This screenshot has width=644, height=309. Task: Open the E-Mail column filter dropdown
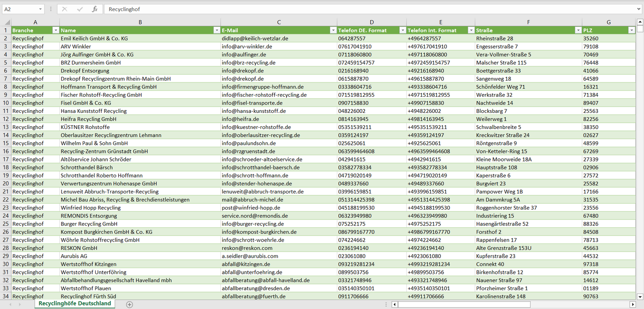click(333, 30)
